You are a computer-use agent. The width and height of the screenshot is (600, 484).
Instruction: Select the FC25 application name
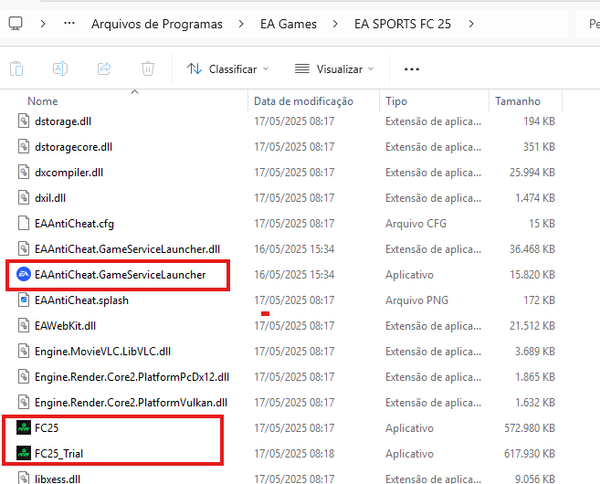[47, 428]
